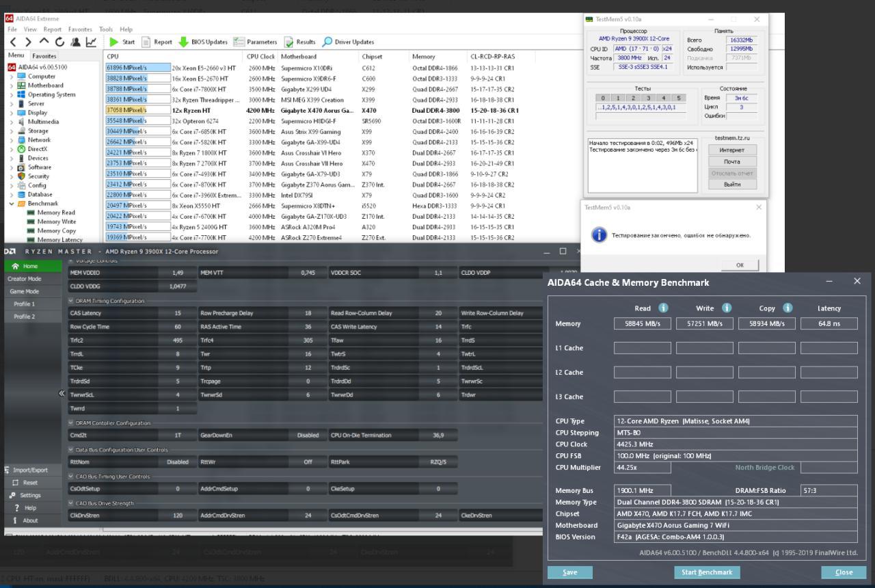Click the Memory Latency value 64.8 ns
The height and width of the screenshot is (588, 875).
coord(829,323)
